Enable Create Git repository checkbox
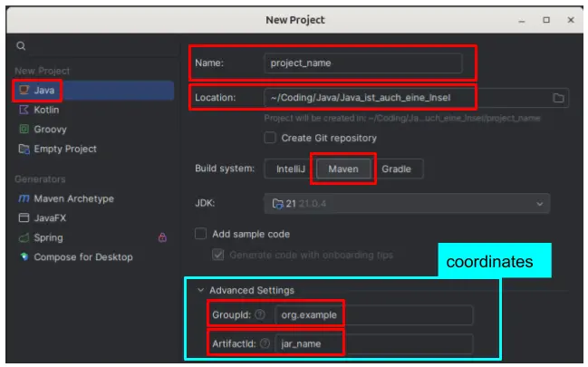The height and width of the screenshot is (367, 588). pos(270,138)
